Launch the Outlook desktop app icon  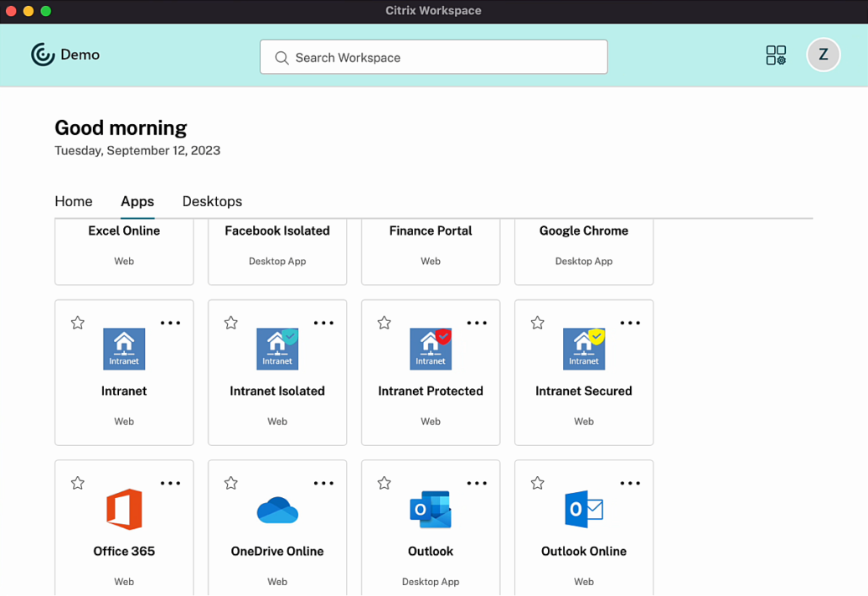tap(431, 510)
